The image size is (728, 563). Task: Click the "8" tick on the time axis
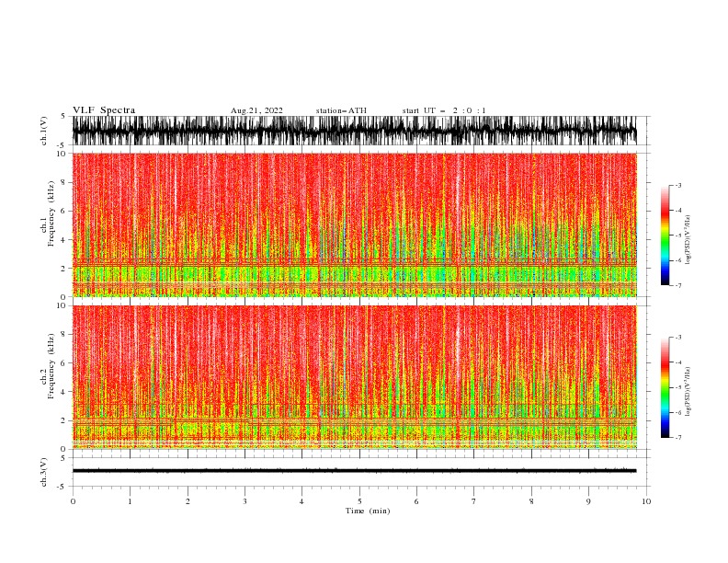click(531, 501)
